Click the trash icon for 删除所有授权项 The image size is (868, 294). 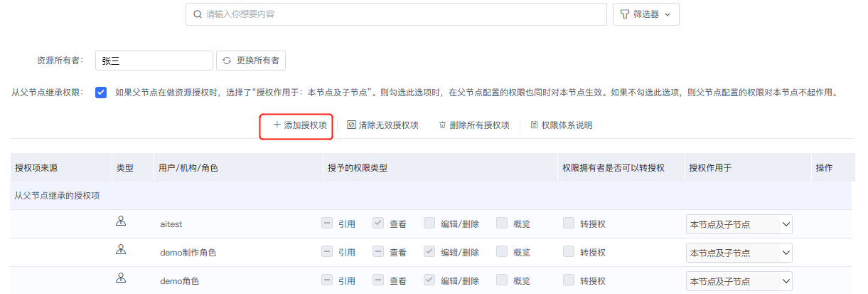442,125
